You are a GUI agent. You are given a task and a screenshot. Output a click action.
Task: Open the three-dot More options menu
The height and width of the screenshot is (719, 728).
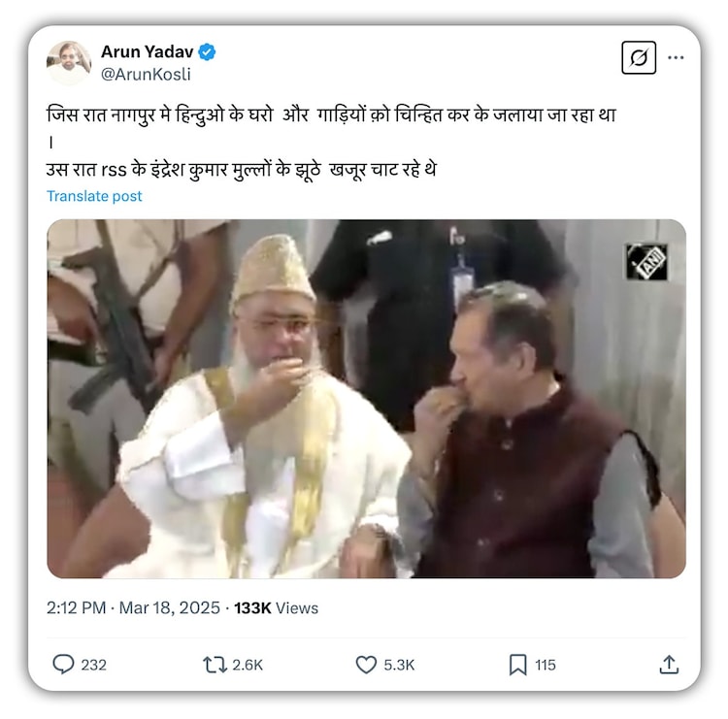[676, 58]
